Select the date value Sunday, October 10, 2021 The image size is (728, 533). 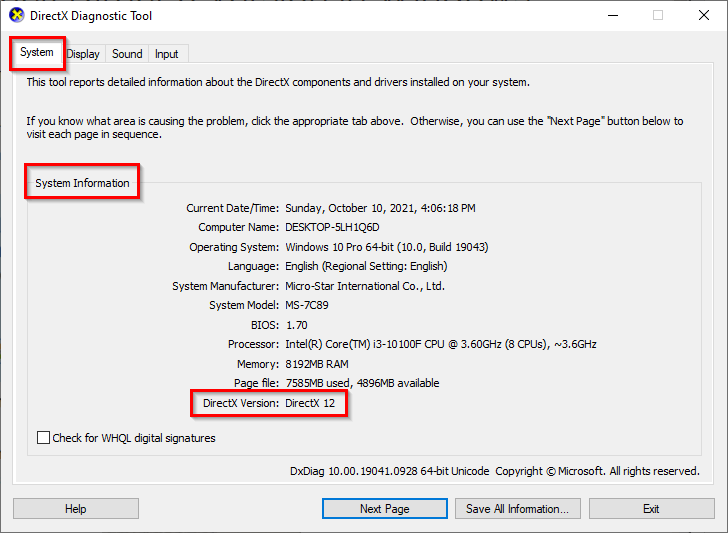pos(380,208)
